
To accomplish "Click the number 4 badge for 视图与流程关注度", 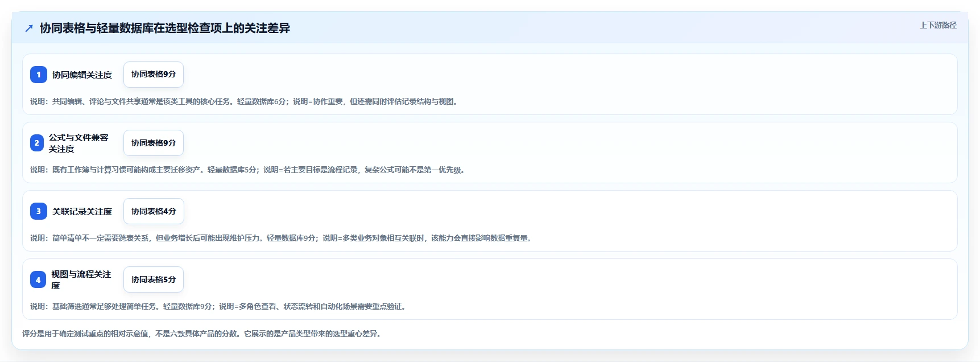I will point(38,279).
